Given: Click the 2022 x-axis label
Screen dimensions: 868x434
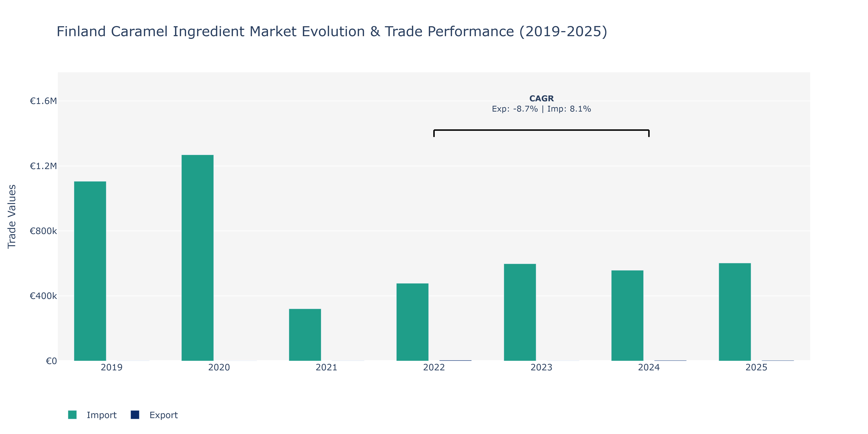Looking at the screenshot, I should (434, 367).
